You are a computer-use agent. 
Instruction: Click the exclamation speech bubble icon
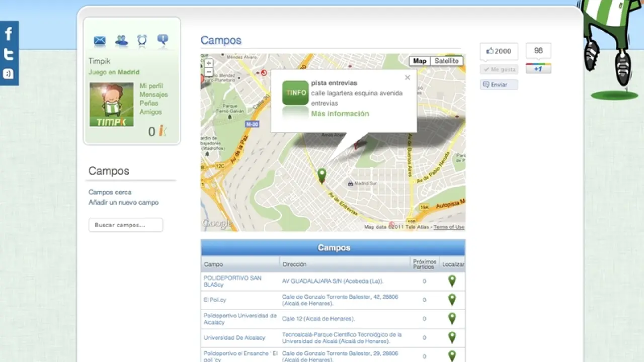(x=163, y=40)
